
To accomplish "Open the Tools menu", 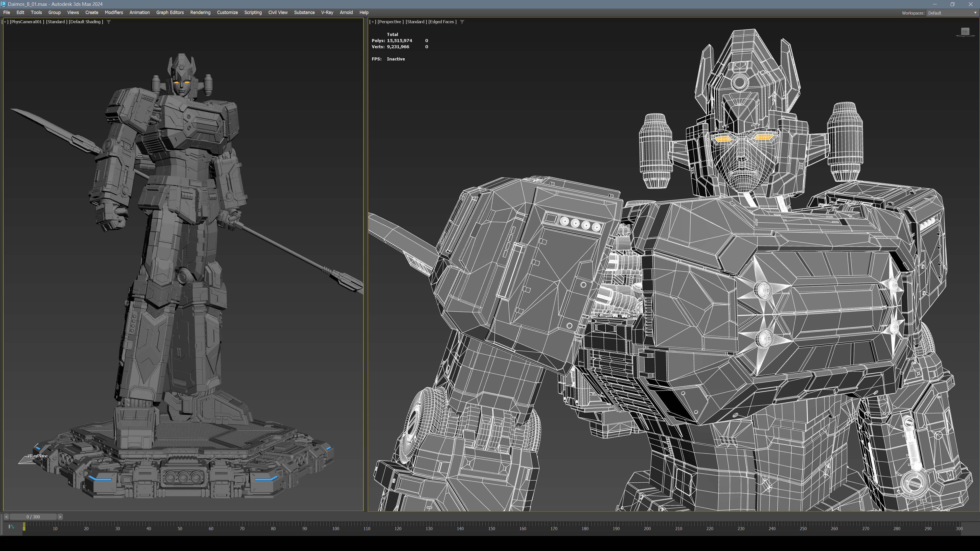I will (36, 12).
